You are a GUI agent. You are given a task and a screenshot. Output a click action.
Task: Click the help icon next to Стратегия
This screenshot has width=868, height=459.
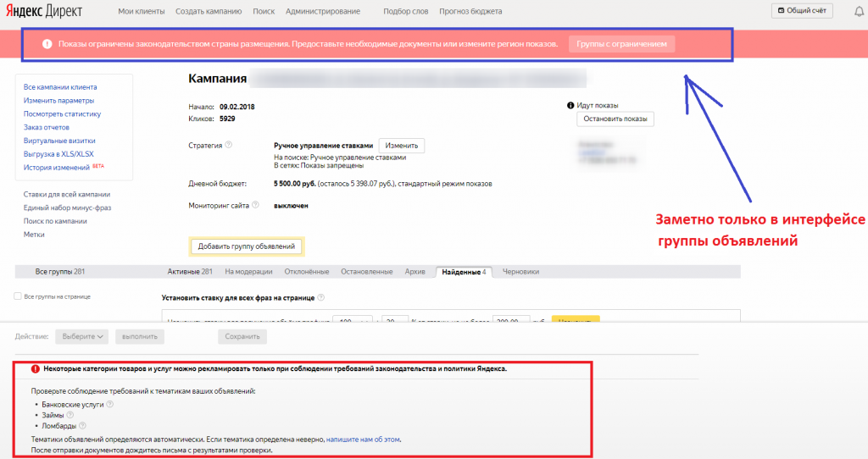[x=229, y=145]
